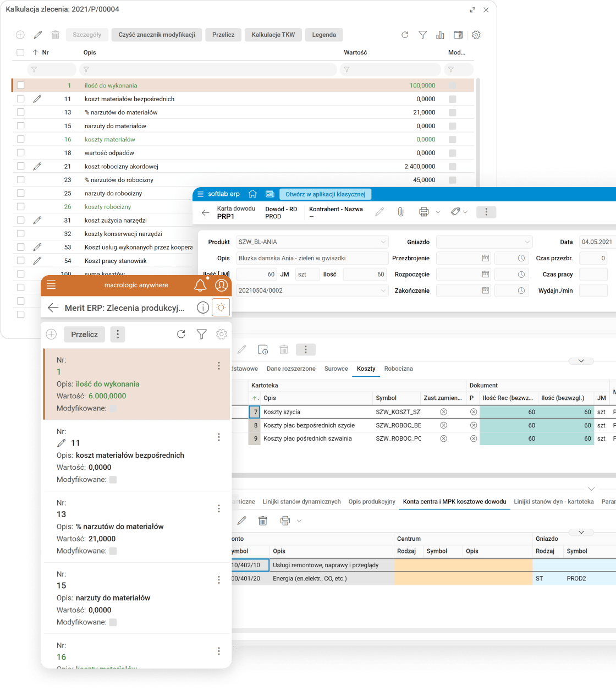Switch to the Robocizna tab

(x=398, y=369)
